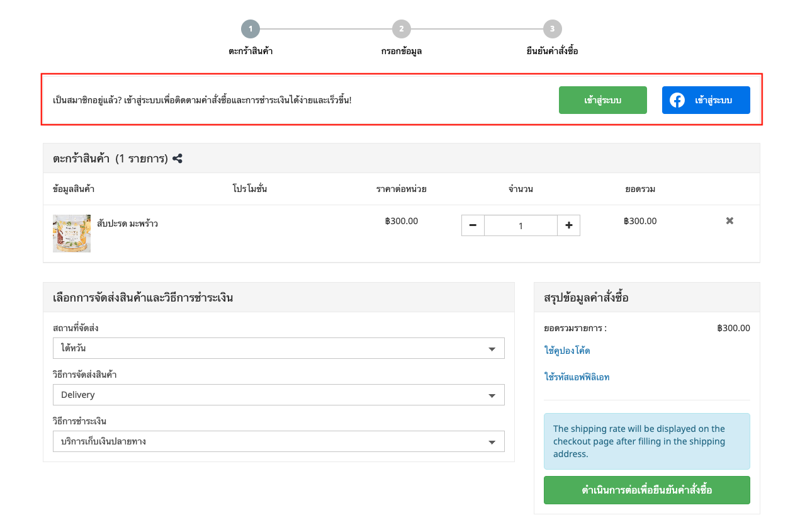Screen dimensions: 800x532
Task: Click the quantity input field showing 1
Action: pos(521,225)
